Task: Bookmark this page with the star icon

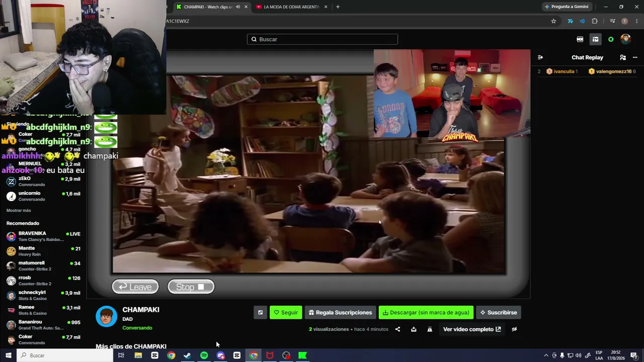Action: [x=553, y=21]
